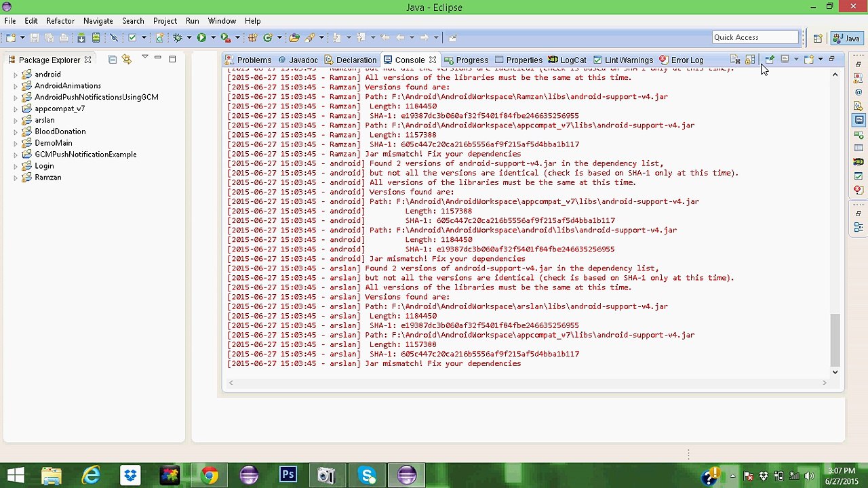The height and width of the screenshot is (488, 868).
Task: Open the Navigate menu
Action: pos(98,21)
